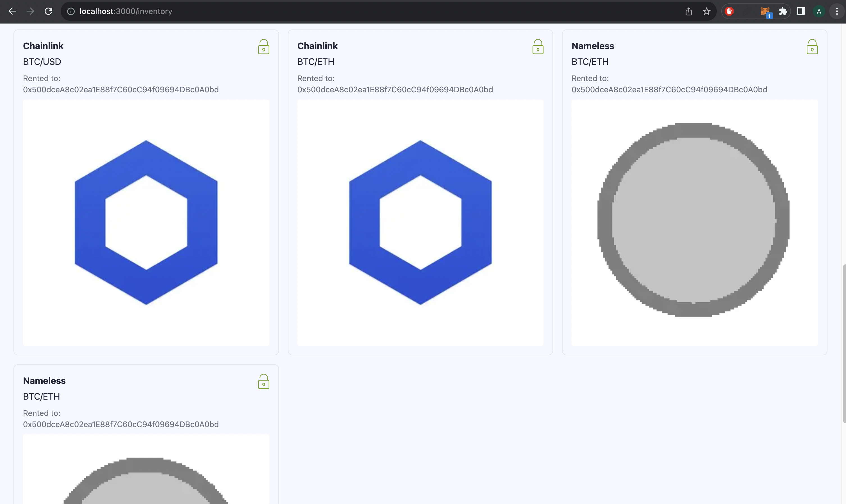Viewport: 846px width, 504px height.
Task: Click the lock icon on Chainlink BTC/ETH card
Action: (x=538, y=47)
